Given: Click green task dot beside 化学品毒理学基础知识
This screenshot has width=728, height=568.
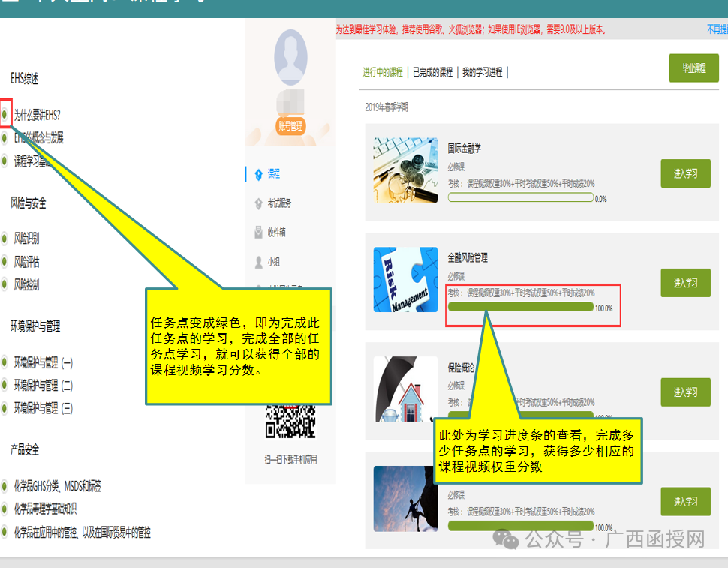Looking at the screenshot, I should (5, 509).
